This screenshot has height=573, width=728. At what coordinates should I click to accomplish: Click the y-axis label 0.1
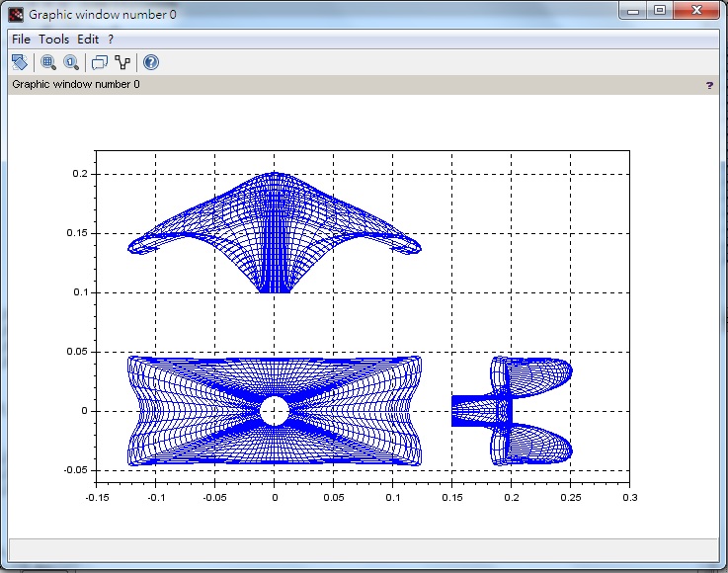click(x=80, y=292)
